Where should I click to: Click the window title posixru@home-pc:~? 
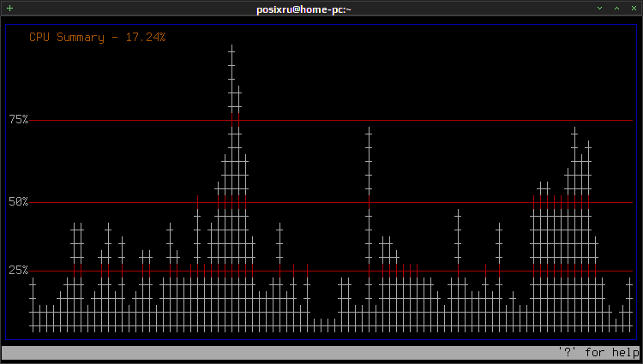[x=303, y=9]
